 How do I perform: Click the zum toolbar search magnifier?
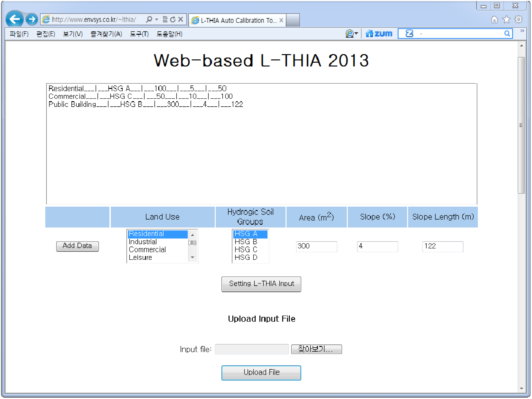[x=507, y=34]
